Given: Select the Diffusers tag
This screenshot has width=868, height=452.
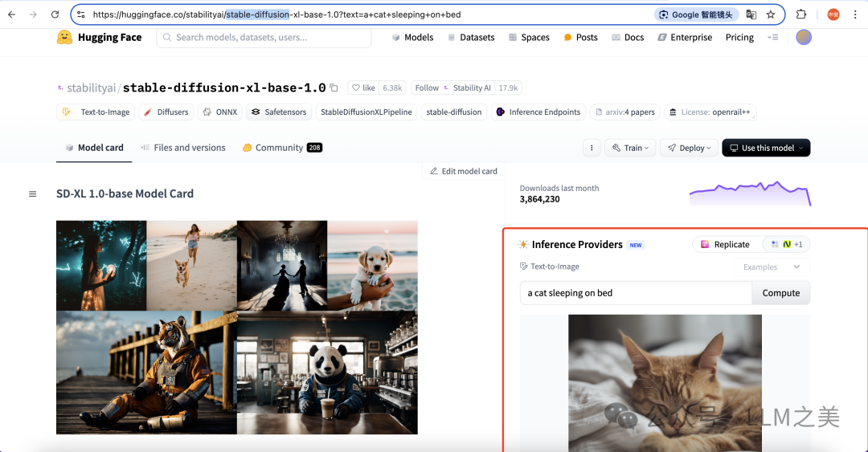Looking at the screenshot, I should coord(166,112).
